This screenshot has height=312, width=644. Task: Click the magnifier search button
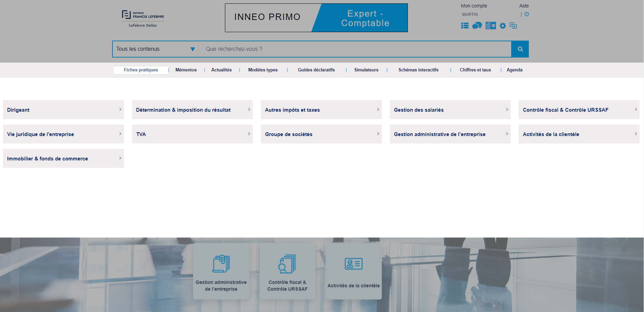pyautogui.click(x=520, y=49)
